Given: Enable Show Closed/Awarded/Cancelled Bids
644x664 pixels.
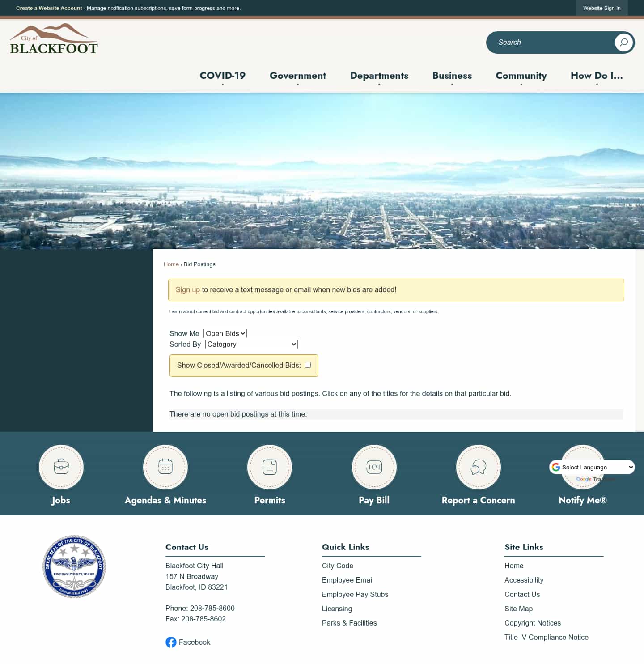Looking at the screenshot, I should coord(307,365).
